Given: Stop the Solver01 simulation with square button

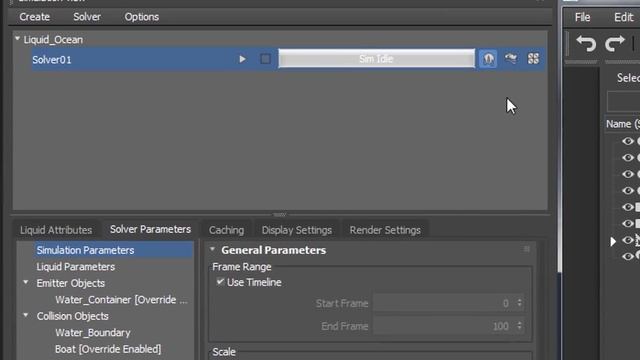Looking at the screenshot, I should 265,59.
